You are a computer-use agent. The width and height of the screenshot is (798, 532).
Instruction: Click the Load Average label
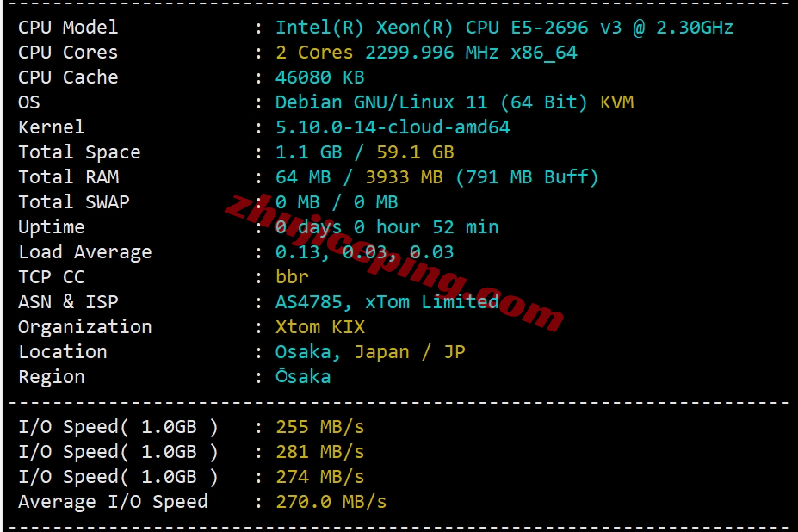click(85, 252)
